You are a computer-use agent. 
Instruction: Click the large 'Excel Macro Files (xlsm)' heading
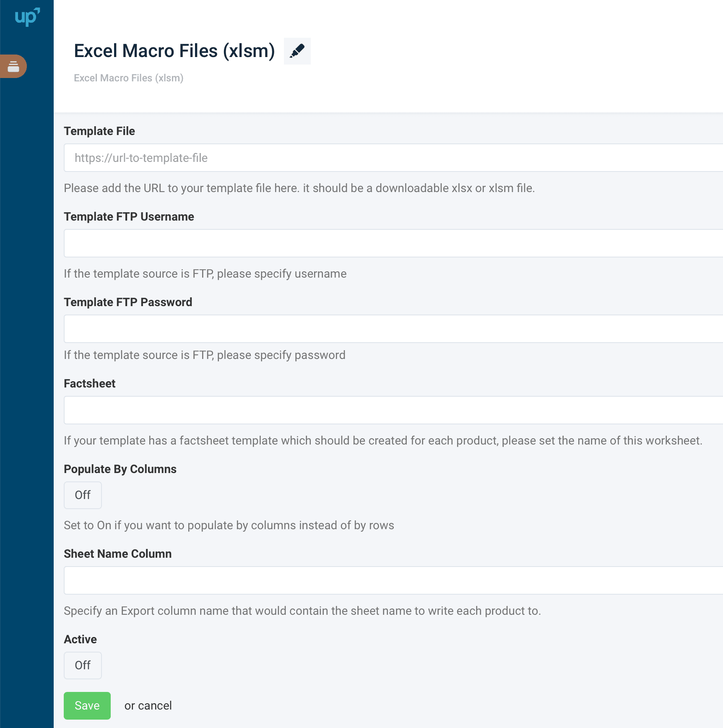[174, 51]
